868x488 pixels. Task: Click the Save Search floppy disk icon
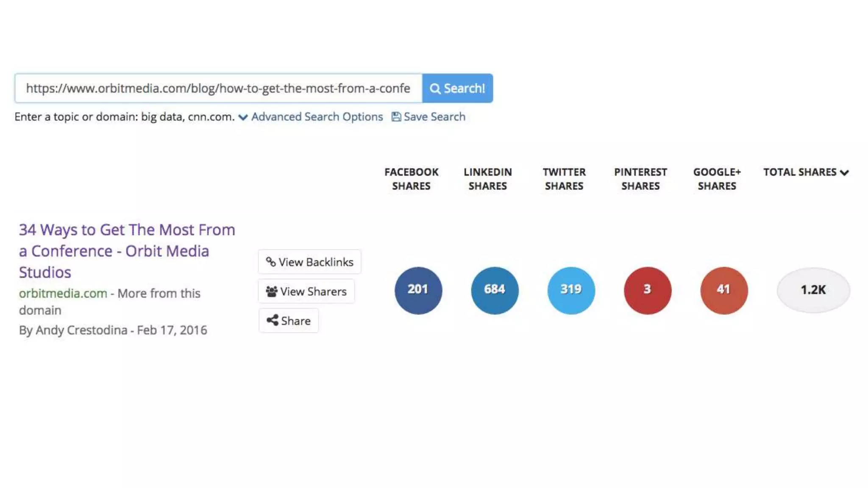coord(396,117)
